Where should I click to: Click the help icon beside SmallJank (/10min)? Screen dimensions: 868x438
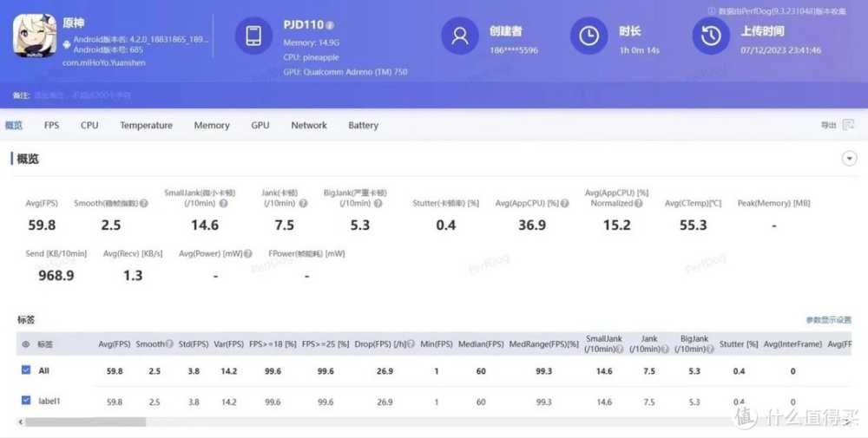click(223, 204)
